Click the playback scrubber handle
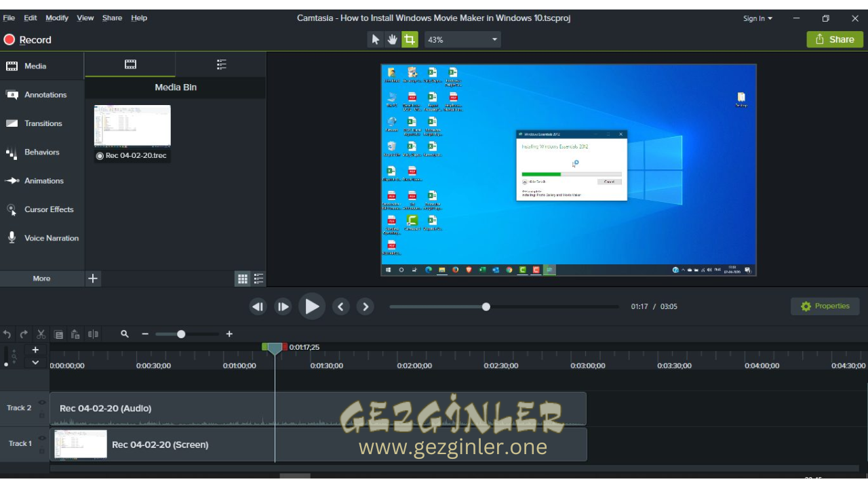This screenshot has width=868, height=488. pos(486,307)
